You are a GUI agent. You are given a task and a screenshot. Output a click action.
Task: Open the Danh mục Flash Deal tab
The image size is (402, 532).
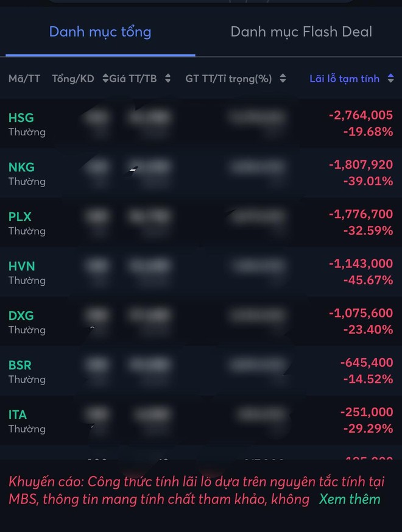pos(301,32)
